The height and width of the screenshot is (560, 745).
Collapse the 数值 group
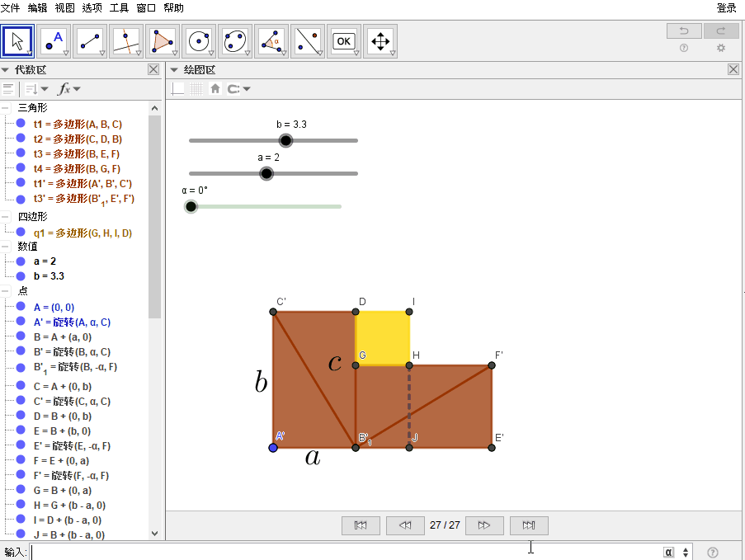[x=5, y=246]
